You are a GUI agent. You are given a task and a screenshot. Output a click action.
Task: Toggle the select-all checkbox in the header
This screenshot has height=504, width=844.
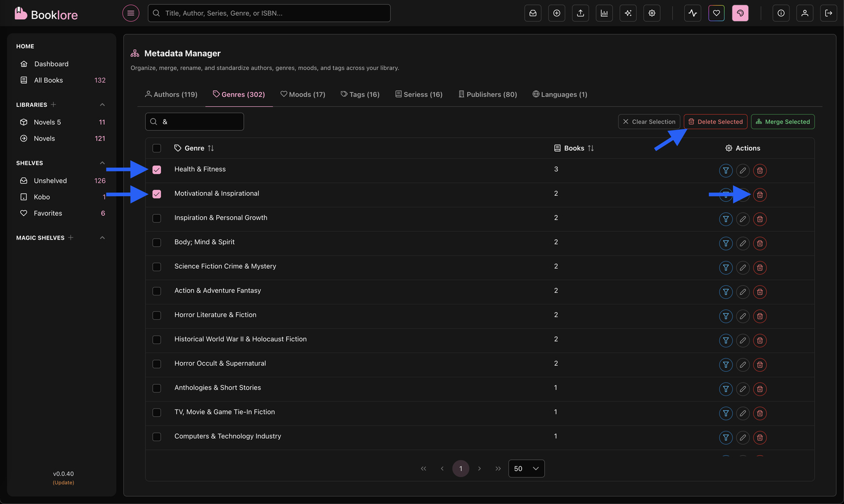[157, 148]
